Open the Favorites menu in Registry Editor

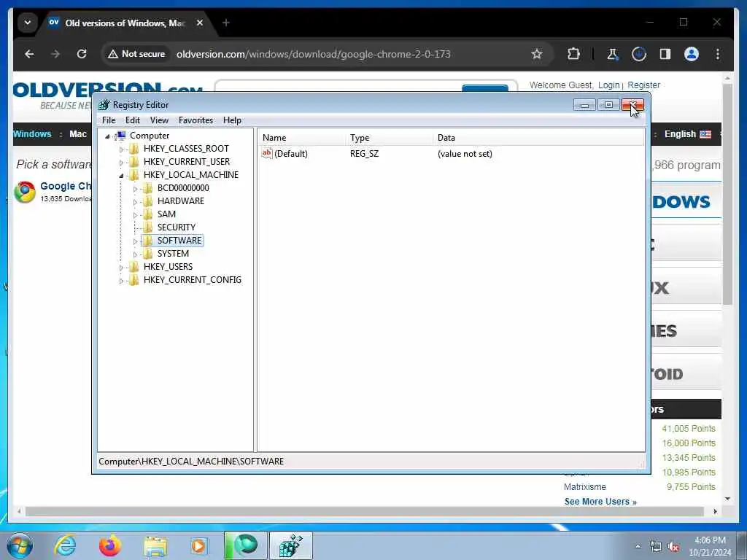click(x=196, y=120)
